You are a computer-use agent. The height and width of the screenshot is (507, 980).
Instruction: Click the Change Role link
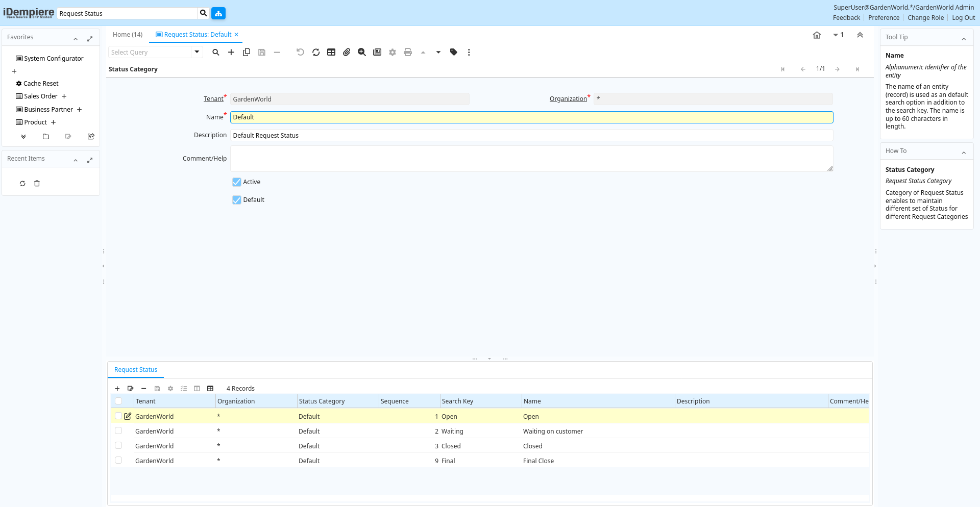click(925, 18)
